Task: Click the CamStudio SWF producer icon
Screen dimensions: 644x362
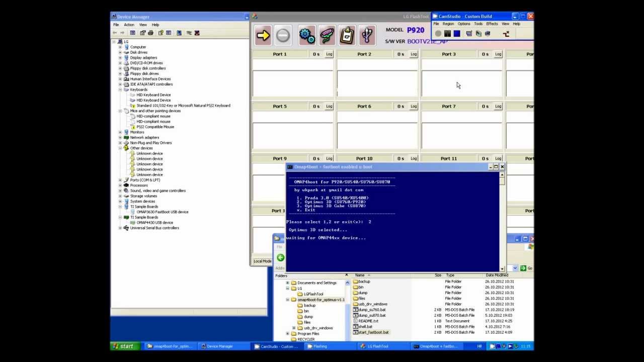Action: click(x=487, y=34)
